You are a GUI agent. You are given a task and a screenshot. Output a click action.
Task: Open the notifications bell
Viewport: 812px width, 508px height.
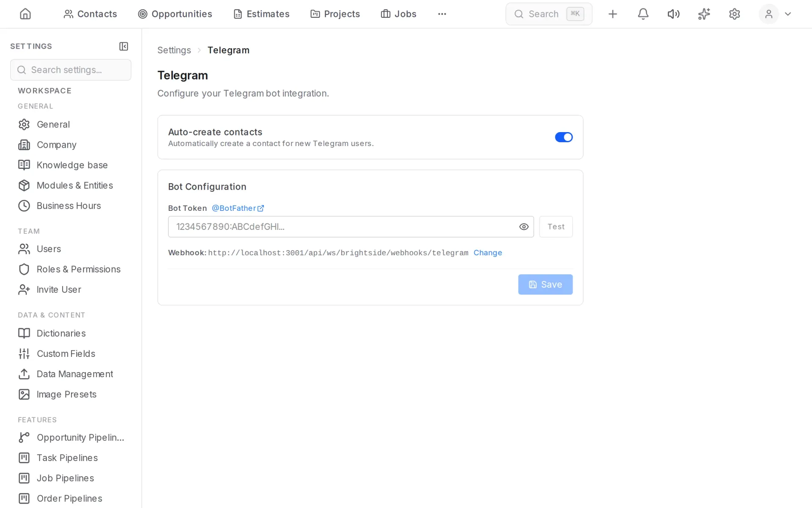[643, 14]
